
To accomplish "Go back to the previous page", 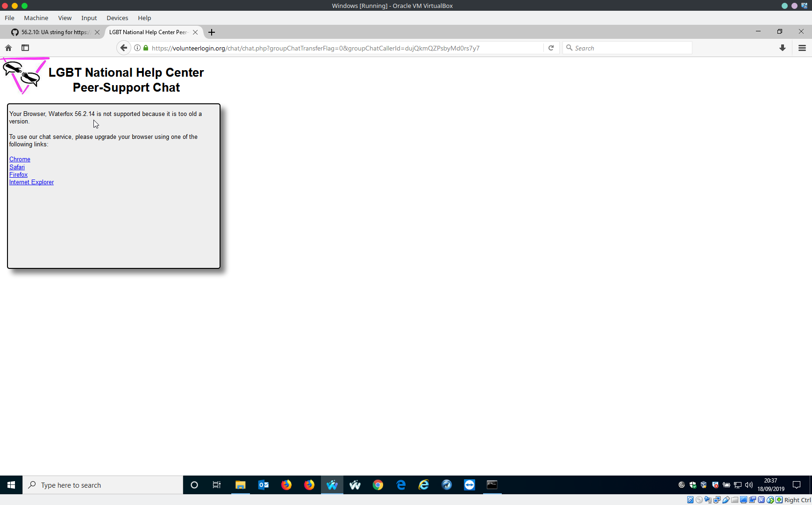I will (123, 48).
